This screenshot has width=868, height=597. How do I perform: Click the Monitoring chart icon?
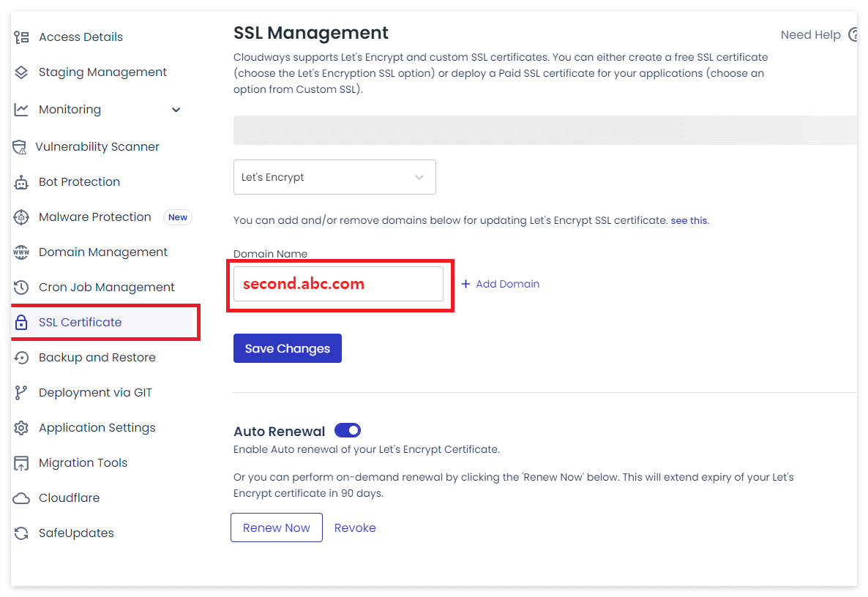(21, 110)
